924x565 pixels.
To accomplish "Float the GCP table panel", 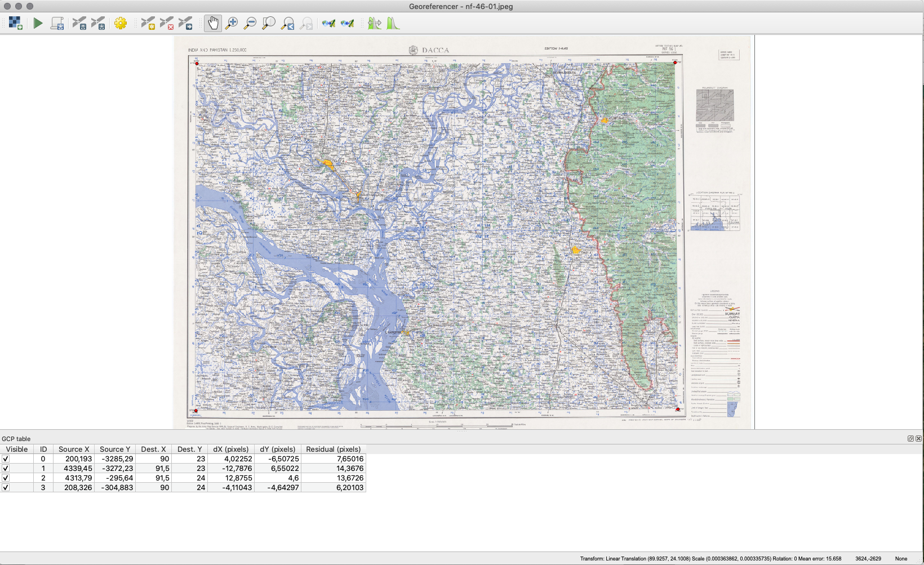I will 910,438.
